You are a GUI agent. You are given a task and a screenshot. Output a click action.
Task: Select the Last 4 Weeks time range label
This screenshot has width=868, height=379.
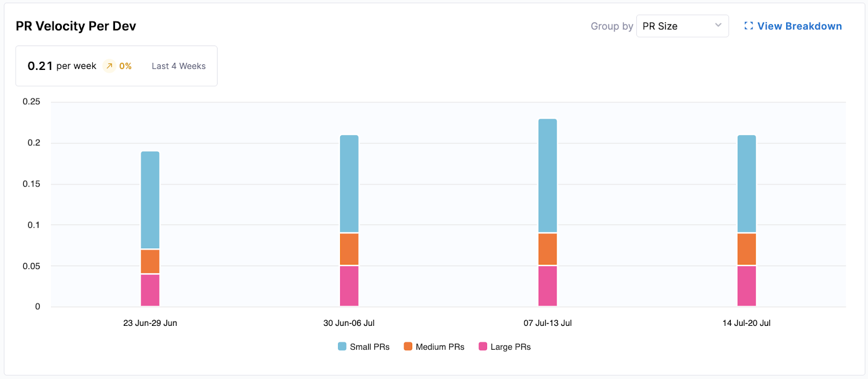(x=178, y=66)
